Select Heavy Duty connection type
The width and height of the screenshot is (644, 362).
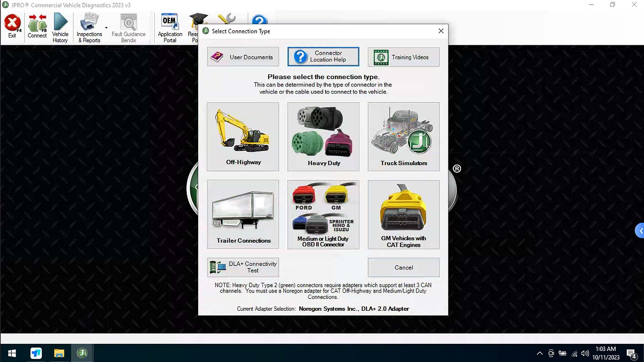[x=323, y=137]
